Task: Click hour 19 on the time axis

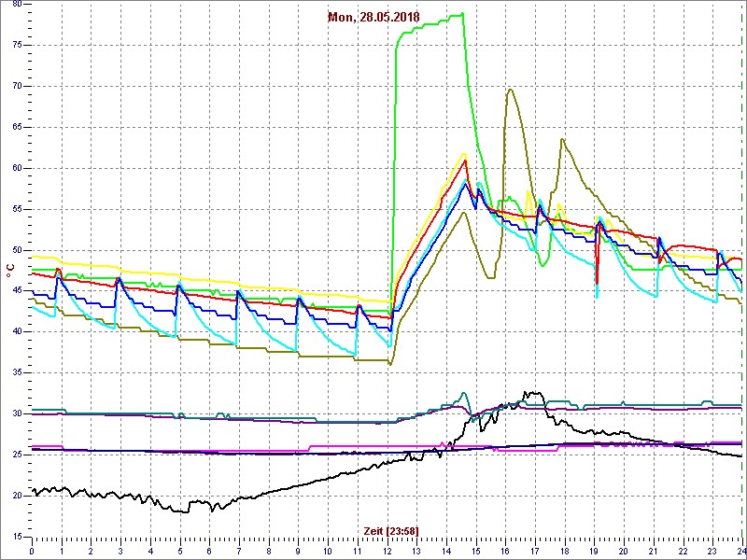Action: pyautogui.click(x=594, y=551)
